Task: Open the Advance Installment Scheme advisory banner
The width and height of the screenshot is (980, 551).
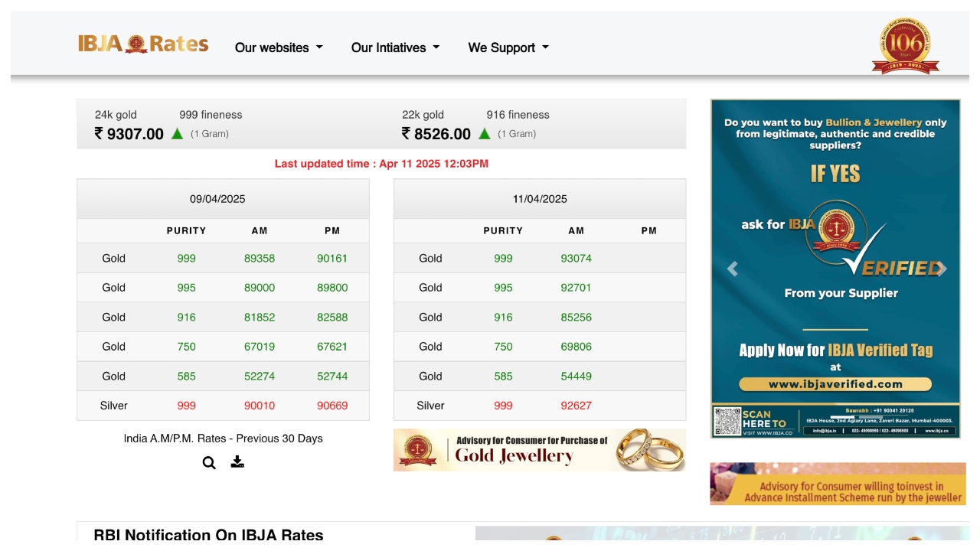Action: click(838, 484)
